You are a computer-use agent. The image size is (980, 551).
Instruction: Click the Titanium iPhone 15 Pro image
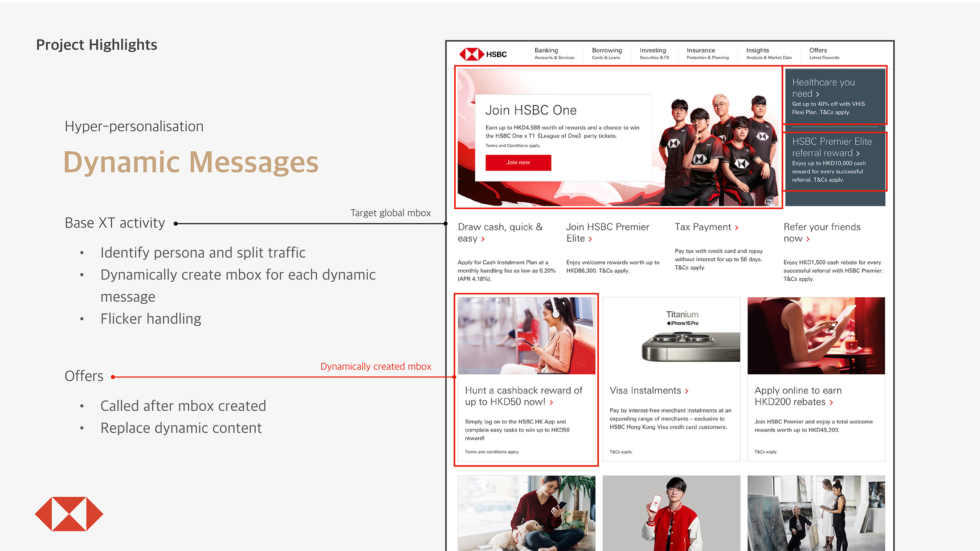tap(671, 336)
